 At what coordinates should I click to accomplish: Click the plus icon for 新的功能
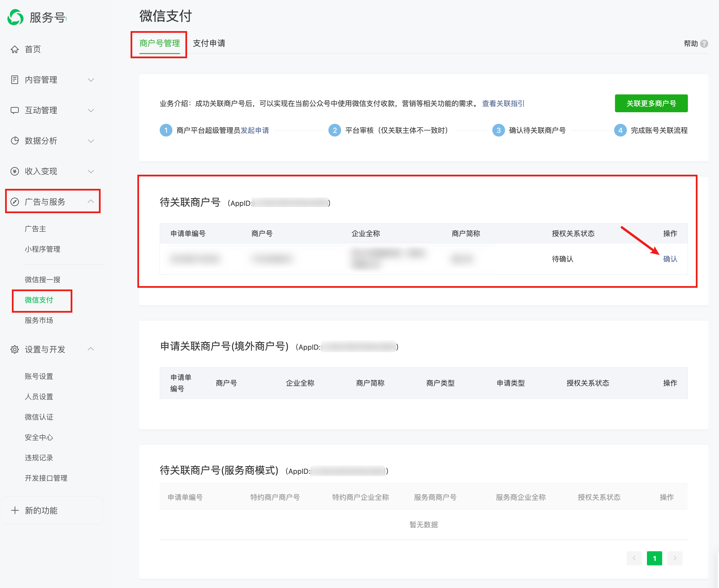15,511
